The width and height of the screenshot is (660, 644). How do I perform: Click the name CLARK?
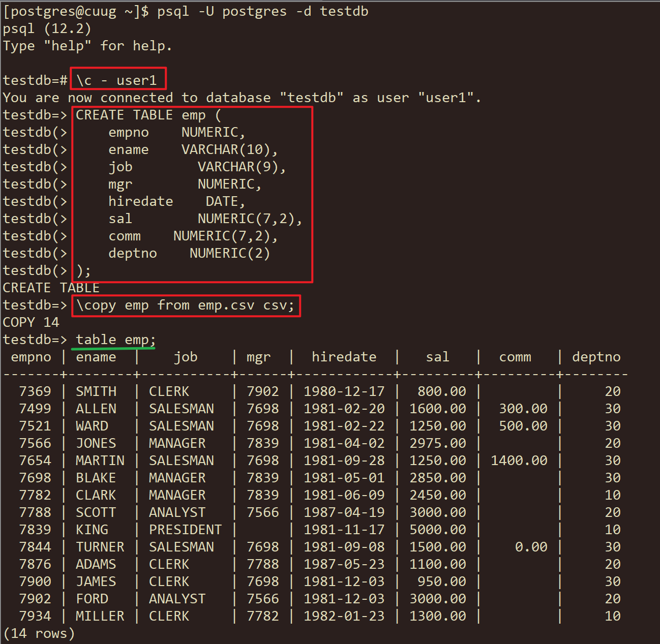click(96, 495)
